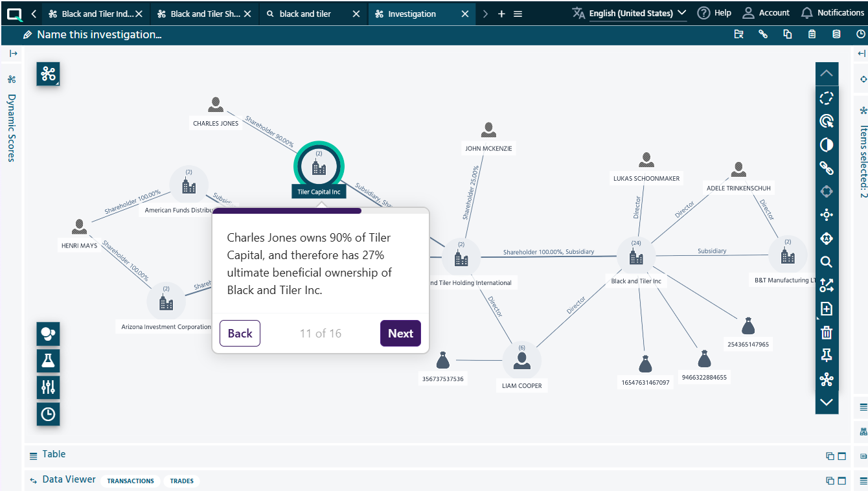The image size is (868, 491).
Task: Toggle the TRADES data viewer chip
Action: pyautogui.click(x=181, y=481)
